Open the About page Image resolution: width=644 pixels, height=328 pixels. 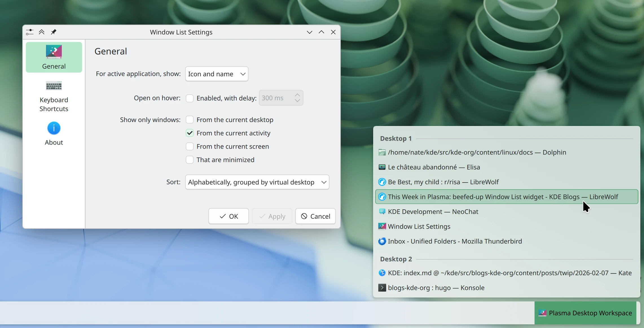point(54,133)
